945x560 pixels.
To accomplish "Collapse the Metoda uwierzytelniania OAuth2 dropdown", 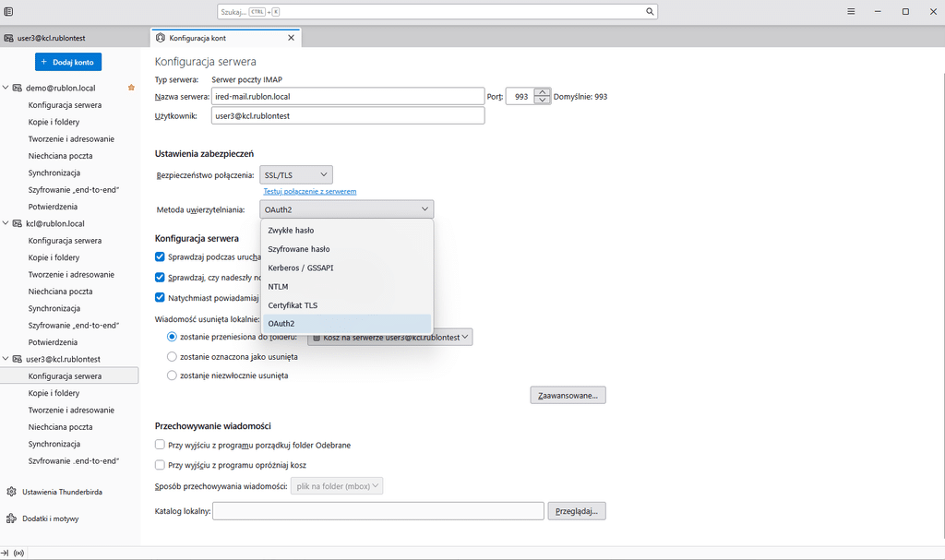I will point(347,209).
